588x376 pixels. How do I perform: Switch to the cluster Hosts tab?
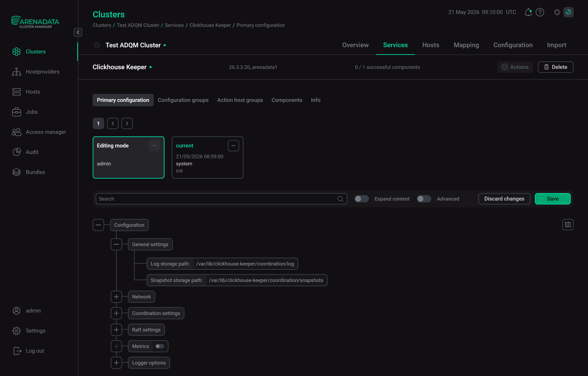(431, 45)
